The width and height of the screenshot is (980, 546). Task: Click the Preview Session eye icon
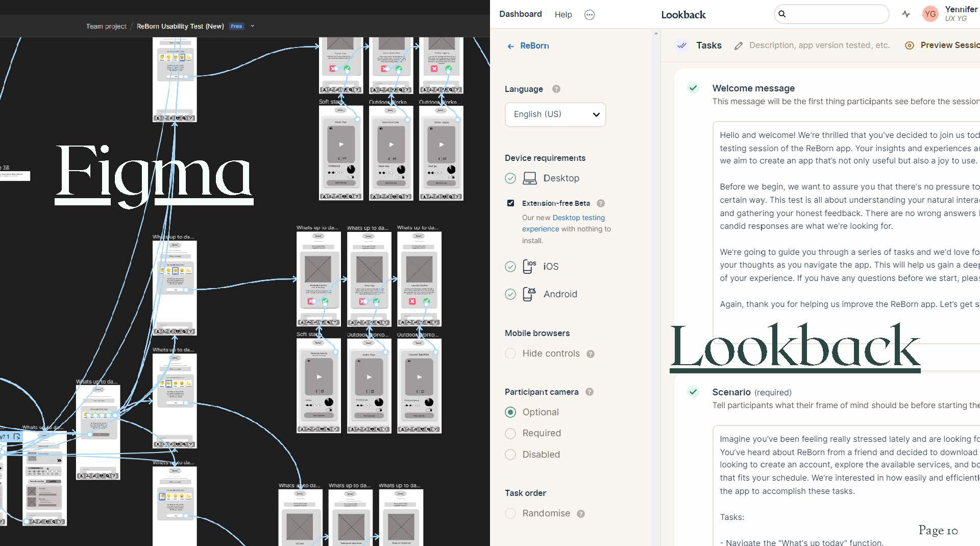click(x=909, y=45)
